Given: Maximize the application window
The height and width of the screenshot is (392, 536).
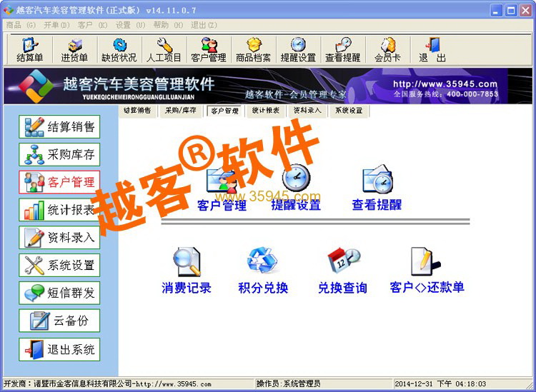Looking at the screenshot, I should tap(511, 10).
